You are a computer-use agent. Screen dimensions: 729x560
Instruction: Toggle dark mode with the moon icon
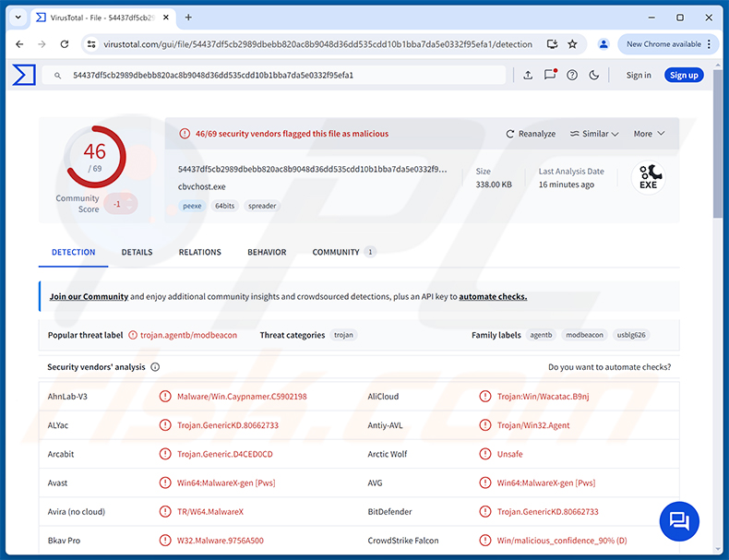[593, 75]
